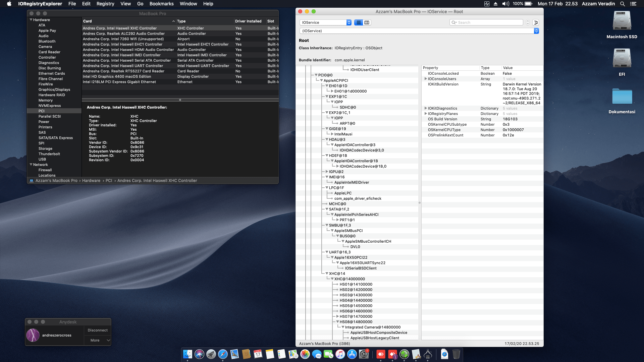Image resolution: width=644 pixels, height=362 pixels.
Task: Select the Integrated Camera@14800000 entry
Action: pyautogui.click(x=373, y=327)
